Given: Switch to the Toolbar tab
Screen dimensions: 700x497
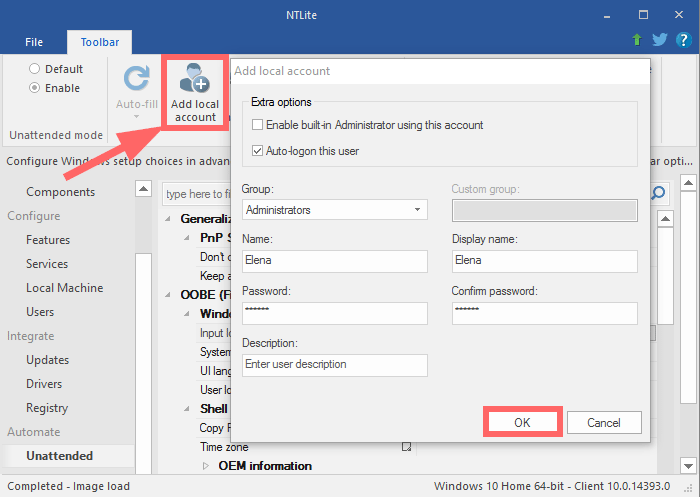Looking at the screenshot, I should (x=100, y=42).
